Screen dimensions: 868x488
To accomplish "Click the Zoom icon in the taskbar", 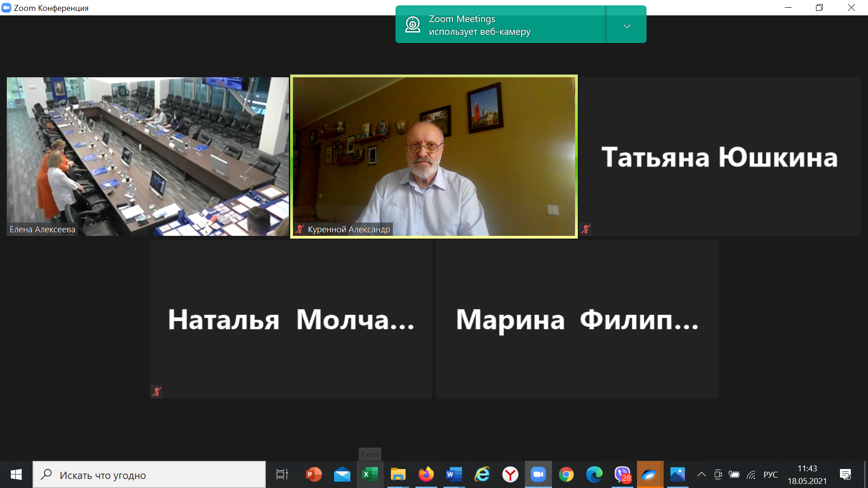I will 538,474.
